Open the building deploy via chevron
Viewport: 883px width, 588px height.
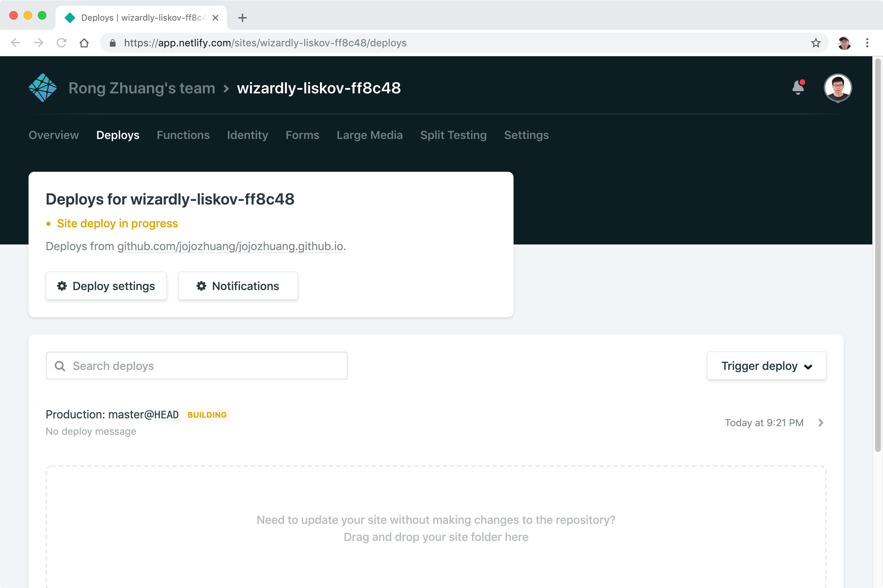(821, 423)
